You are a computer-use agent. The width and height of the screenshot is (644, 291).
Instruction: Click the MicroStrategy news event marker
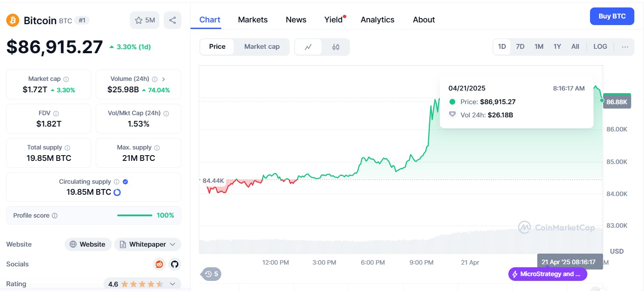pyautogui.click(x=547, y=274)
